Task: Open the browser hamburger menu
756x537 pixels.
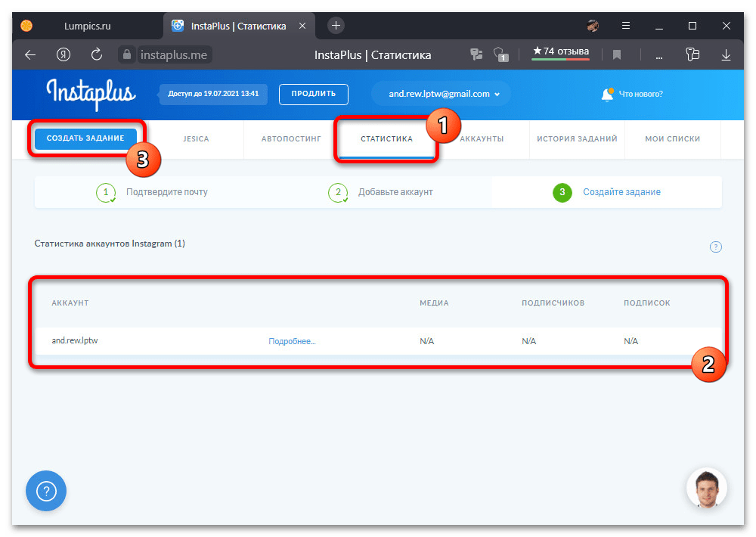Action: [x=626, y=26]
